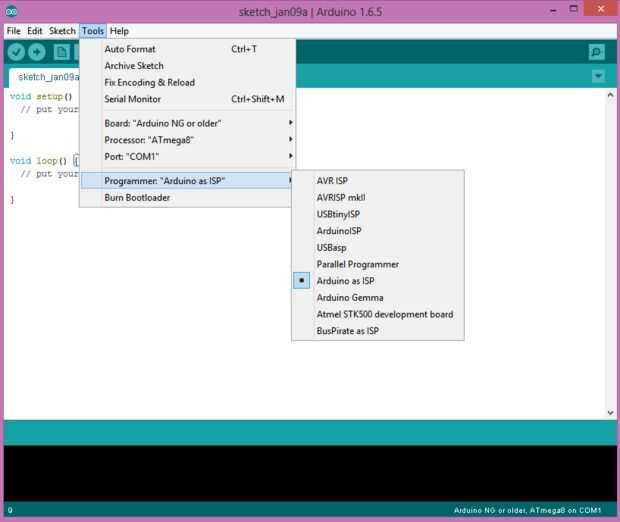The width and height of the screenshot is (620, 522).
Task: Select Fix Encoding & Reload
Action: tap(187, 82)
